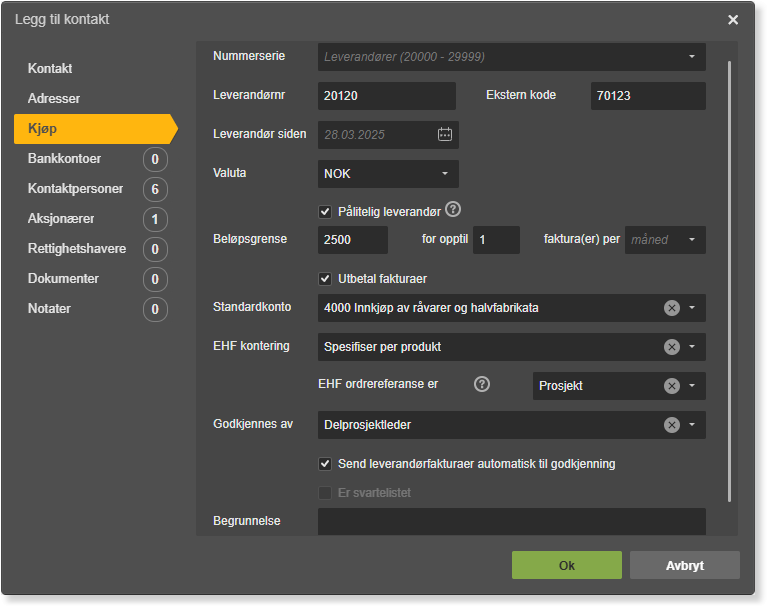Expand the Godkjennes av dropdown arrow
This screenshot has height=608, width=768.
(692, 425)
